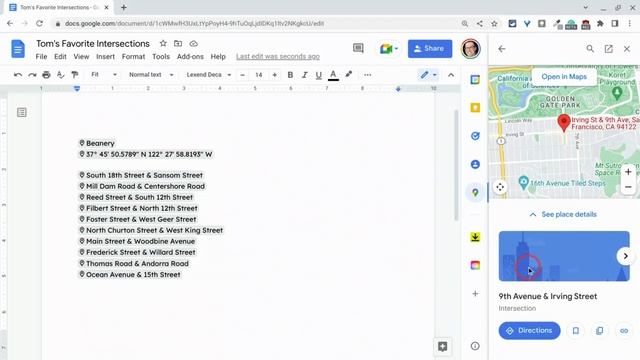Click the cloud document status icon
Screen dimensions: 640x360
193,43
